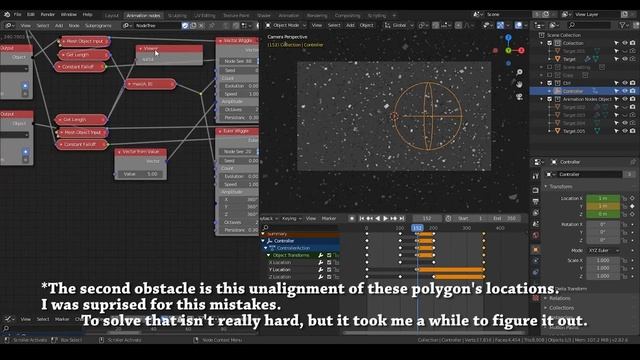Collapse the Transform panel
Viewport: 640px width, 360px height.
(x=546, y=187)
